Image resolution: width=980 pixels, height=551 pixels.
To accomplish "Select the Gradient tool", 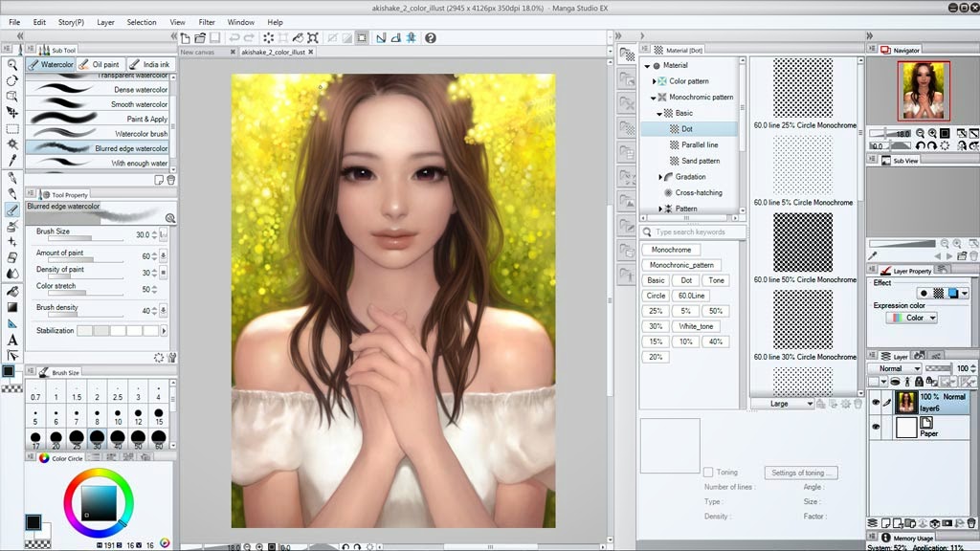I will pos(11,307).
